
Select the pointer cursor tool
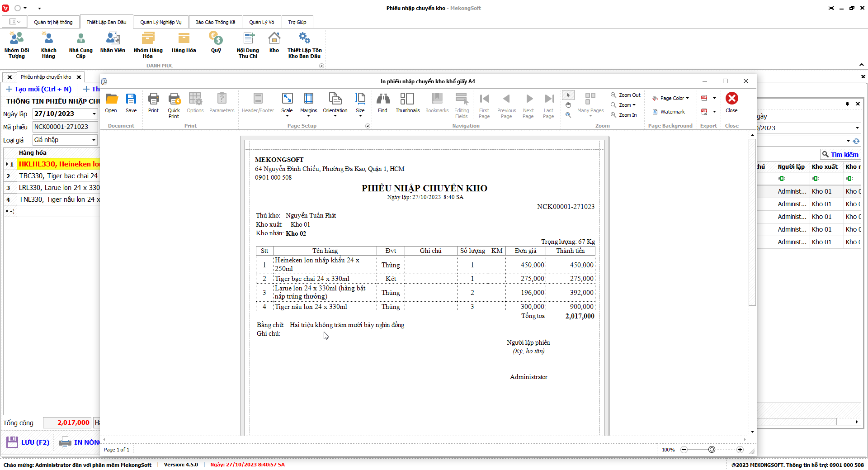568,95
